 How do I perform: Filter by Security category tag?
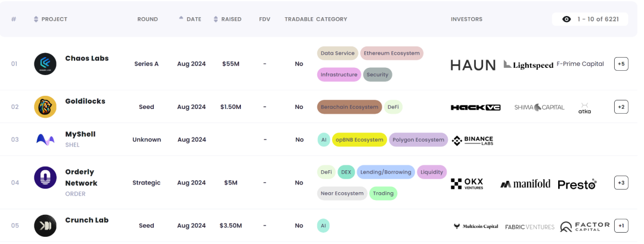(x=377, y=74)
